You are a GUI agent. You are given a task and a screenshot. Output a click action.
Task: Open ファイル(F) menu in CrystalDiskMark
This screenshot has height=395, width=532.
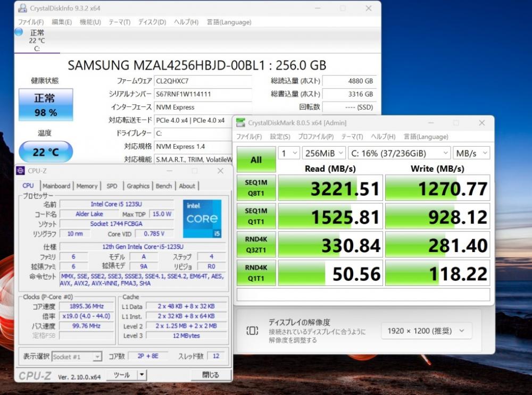coord(249,137)
